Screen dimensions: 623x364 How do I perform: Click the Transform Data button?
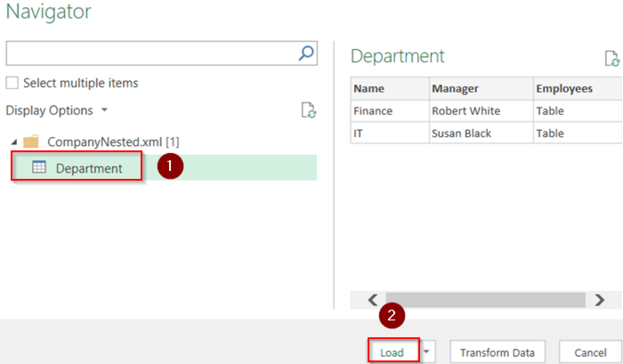pyautogui.click(x=497, y=352)
